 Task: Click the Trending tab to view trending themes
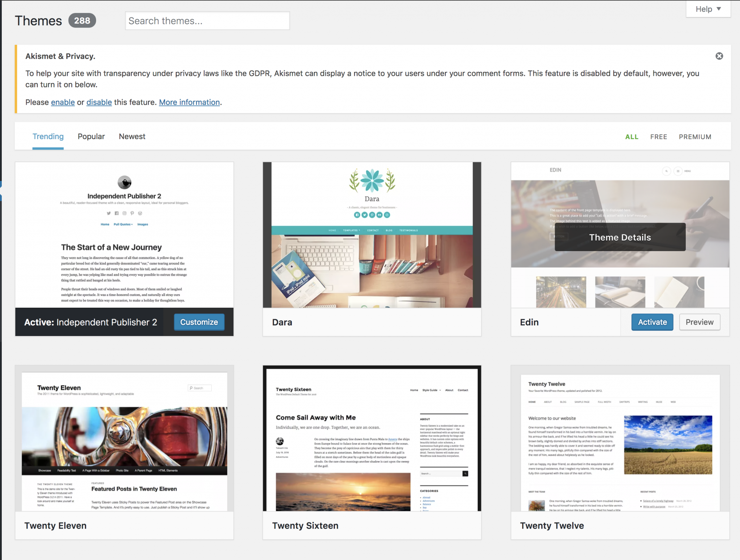coord(48,136)
